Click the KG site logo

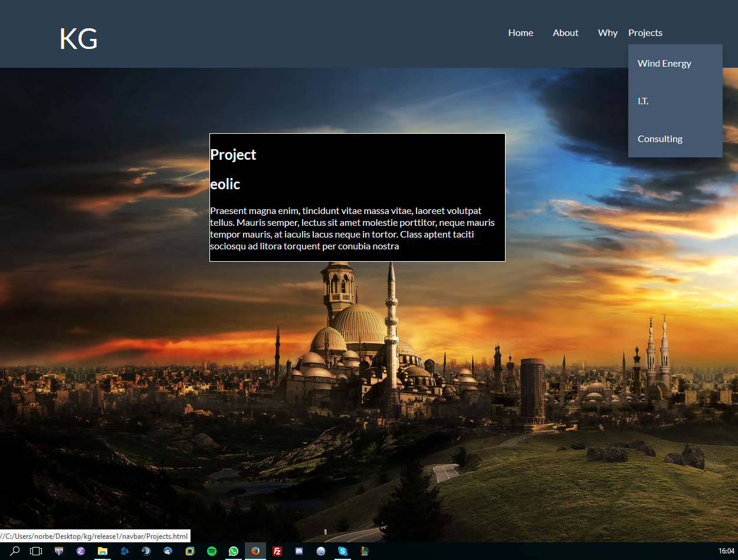tap(78, 39)
